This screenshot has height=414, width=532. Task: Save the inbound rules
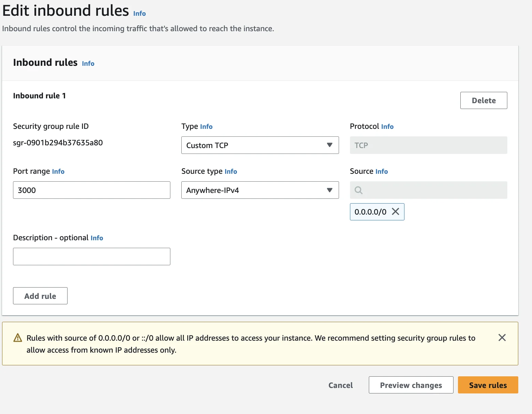click(x=488, y=385)
